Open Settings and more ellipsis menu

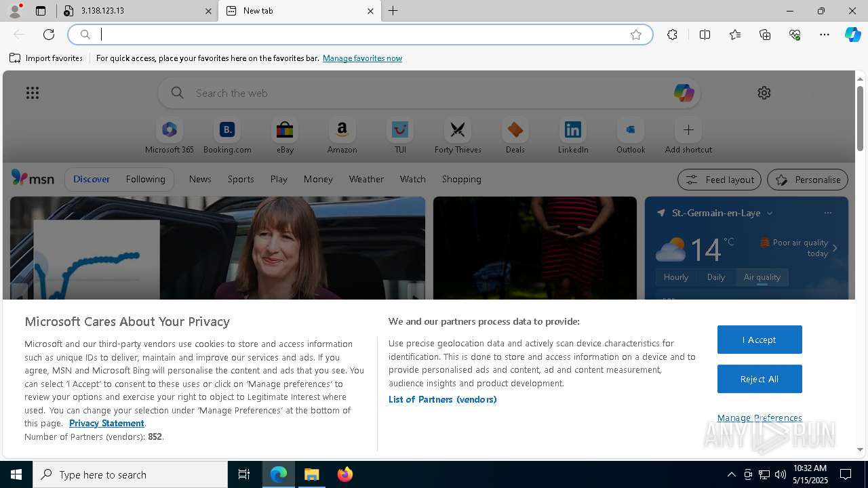click(x=825, y=35)
